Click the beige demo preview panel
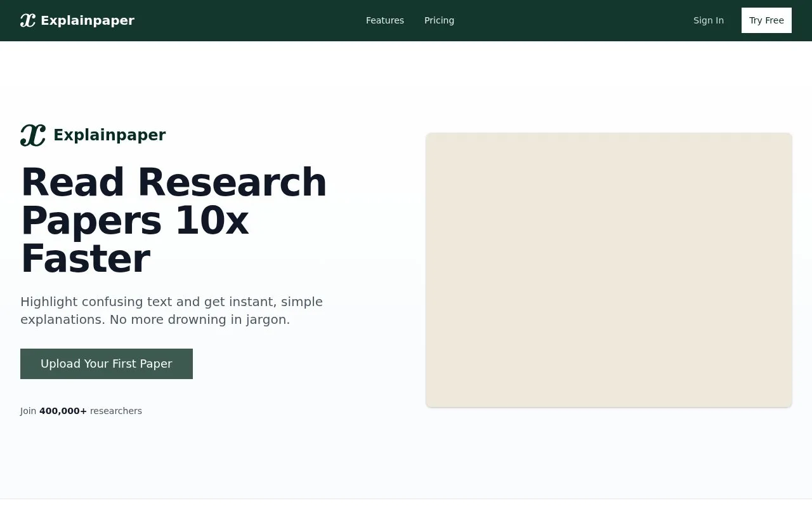Viewport: 812px width, 508px height. pyautogui.click(x=609, y=270)
